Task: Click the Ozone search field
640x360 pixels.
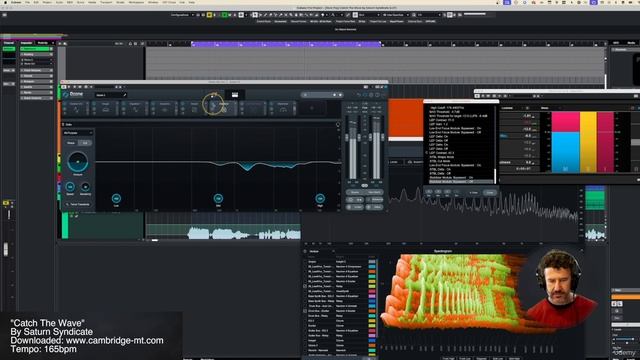Action: tap(322, 95)
